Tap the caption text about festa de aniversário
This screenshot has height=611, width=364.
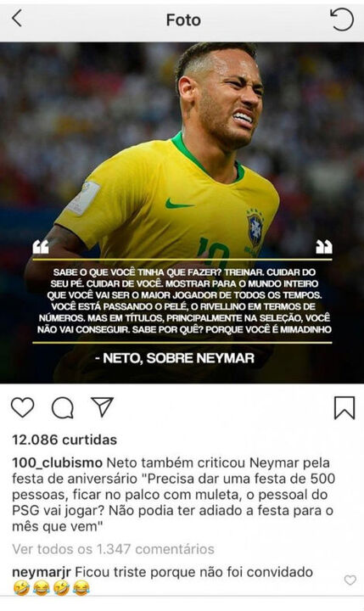pyautogui.click(x=173, y=495)
